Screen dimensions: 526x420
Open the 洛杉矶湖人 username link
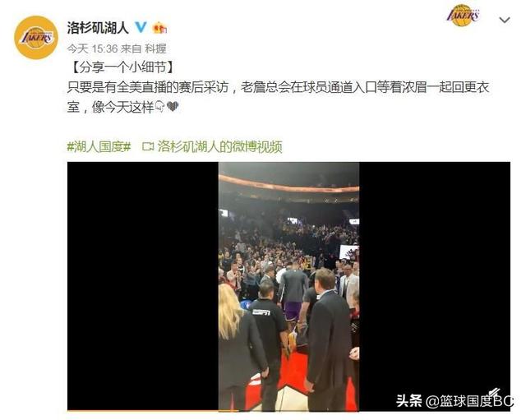98,27
